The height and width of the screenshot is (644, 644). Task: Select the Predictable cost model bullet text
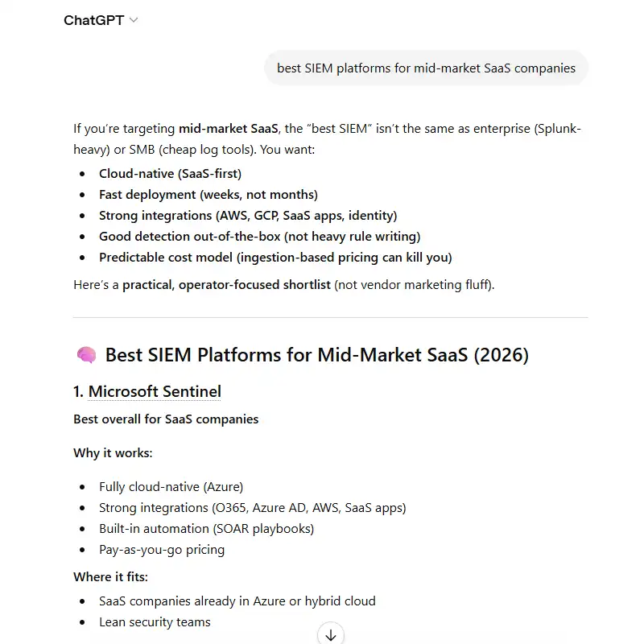pyautogui.click(x=275, y=257)
